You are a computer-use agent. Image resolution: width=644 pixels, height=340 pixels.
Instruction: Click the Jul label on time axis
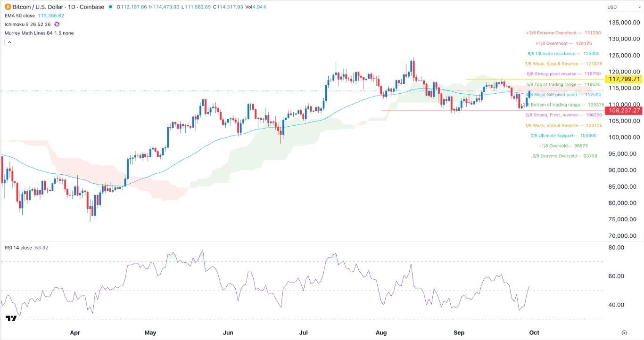303,332
